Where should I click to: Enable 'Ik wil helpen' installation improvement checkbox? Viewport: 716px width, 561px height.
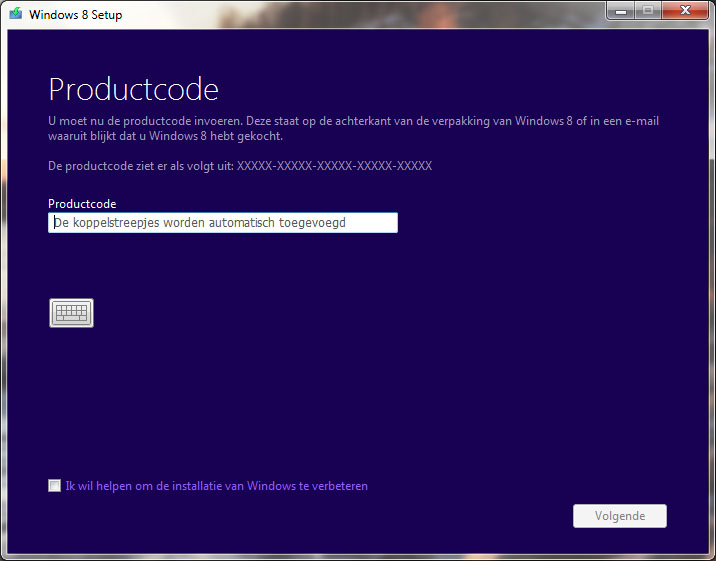pyautogui.click(x=54, y=486)
